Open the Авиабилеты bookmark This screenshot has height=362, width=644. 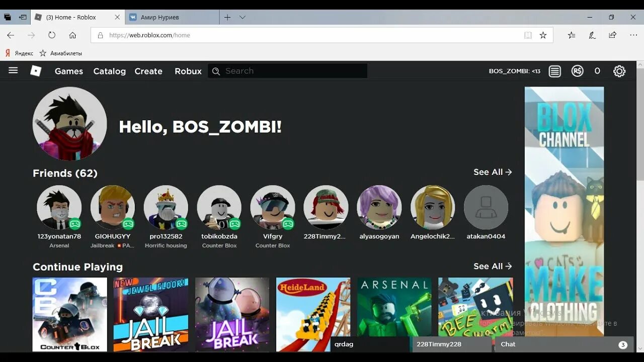(x=60, y=53)
